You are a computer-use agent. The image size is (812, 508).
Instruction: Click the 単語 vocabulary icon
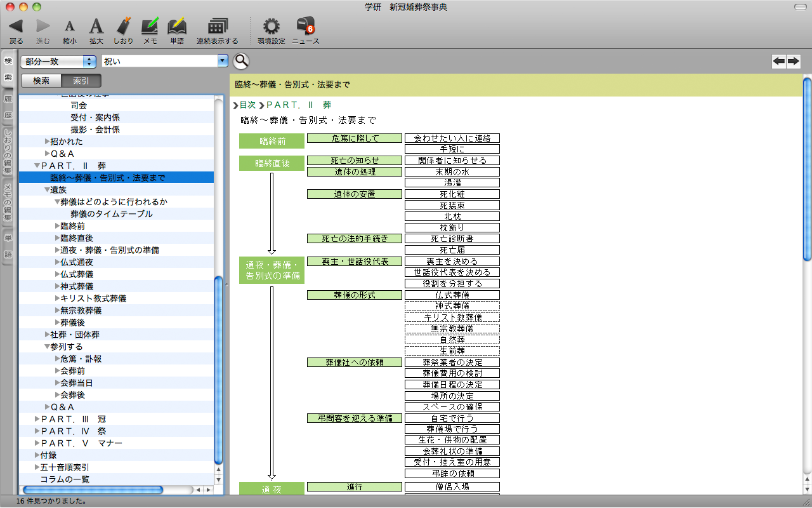point(177,27)
